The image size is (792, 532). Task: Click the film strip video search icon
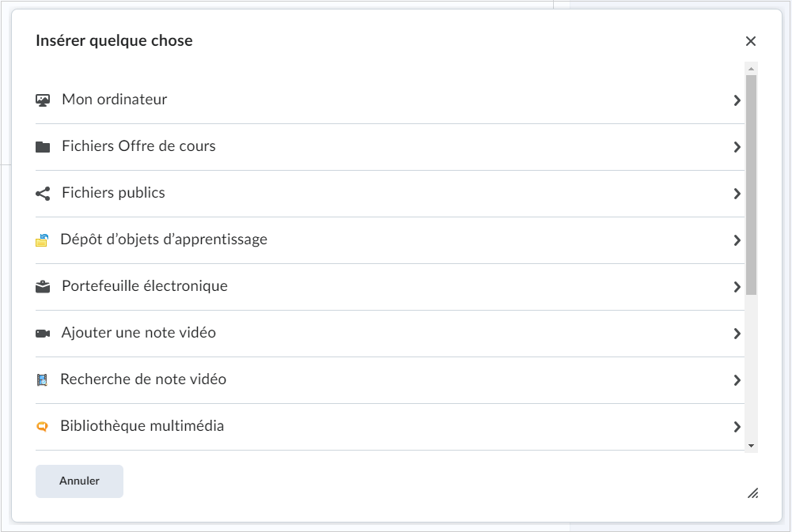[42, 380]
